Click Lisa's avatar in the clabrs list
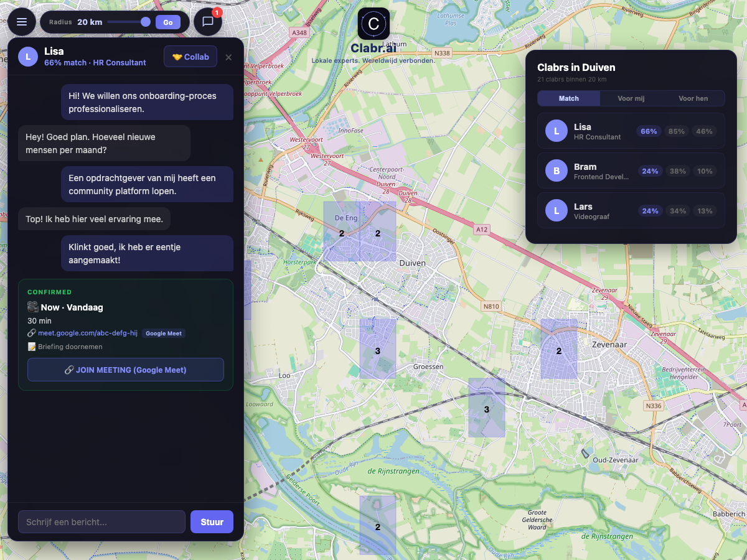 [x=556, y=131]
